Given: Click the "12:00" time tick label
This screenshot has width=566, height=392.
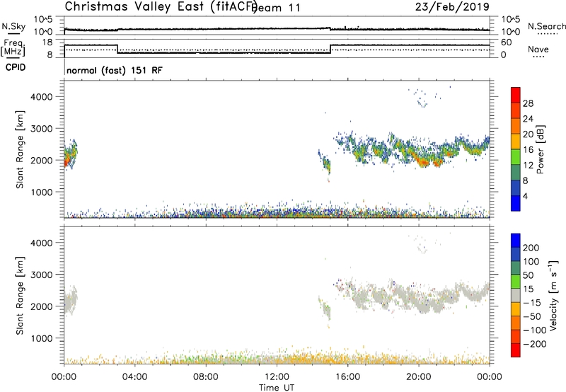Looking at the screenshot, I should click(277, 377).
